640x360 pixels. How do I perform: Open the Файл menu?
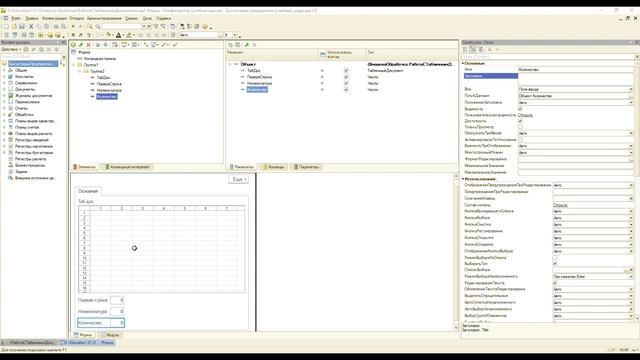[16, 18]
